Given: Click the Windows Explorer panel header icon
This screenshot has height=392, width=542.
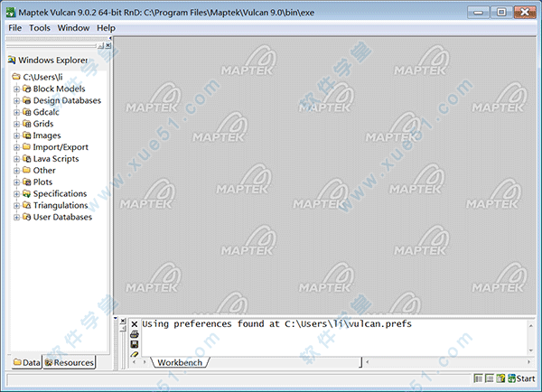Looking at the screenshot, I should coord(12,61).
